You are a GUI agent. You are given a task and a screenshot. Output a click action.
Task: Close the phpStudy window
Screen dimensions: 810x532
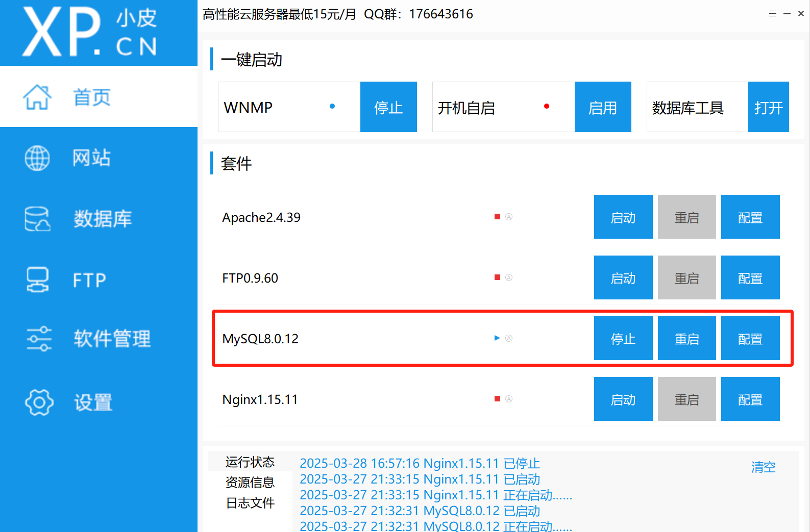(x=801, y=14)
